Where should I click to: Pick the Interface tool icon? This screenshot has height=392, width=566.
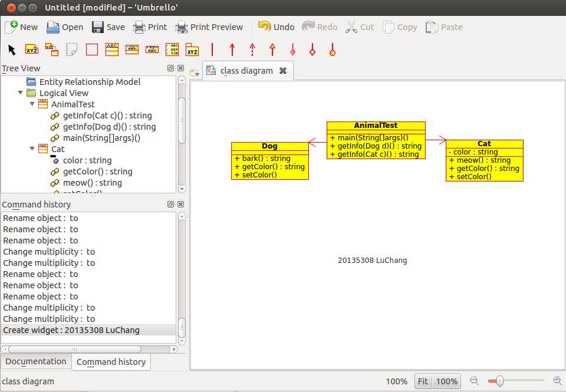[x=132, y=50]
